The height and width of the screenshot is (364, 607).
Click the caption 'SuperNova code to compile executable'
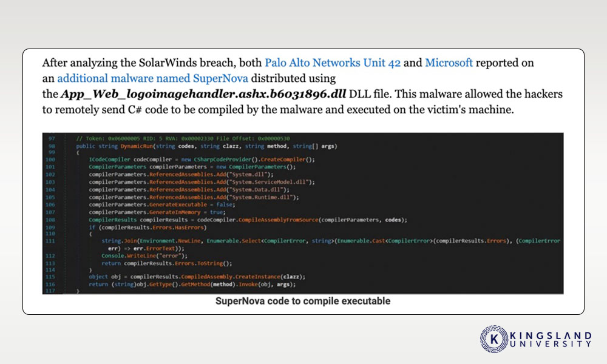tap(303, 301)
